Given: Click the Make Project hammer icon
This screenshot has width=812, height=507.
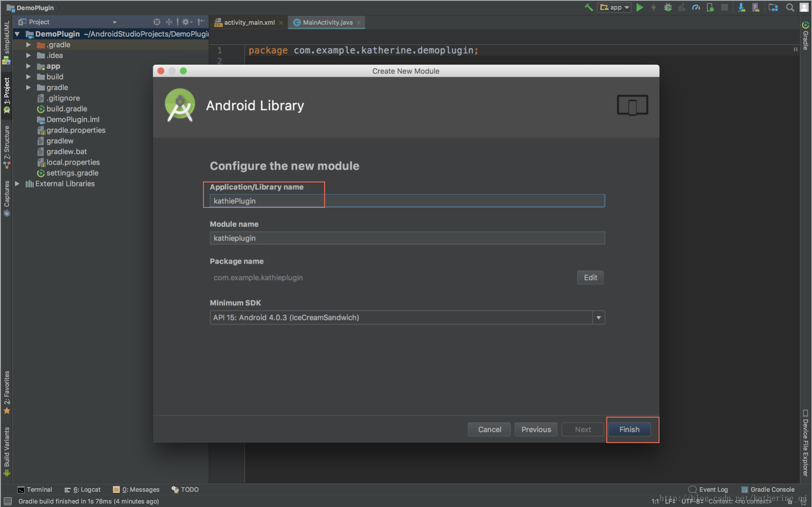Looking at the screenshot, I should tap(588, 7).
